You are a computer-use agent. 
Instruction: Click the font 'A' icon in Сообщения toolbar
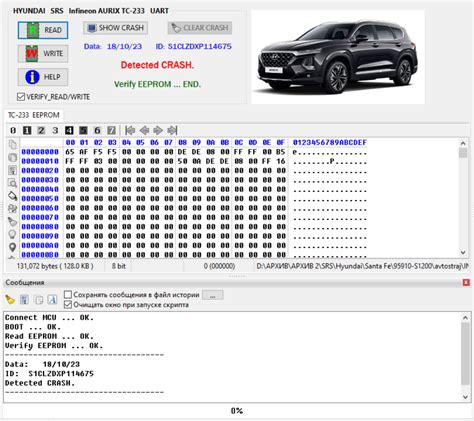coord(52,300)
